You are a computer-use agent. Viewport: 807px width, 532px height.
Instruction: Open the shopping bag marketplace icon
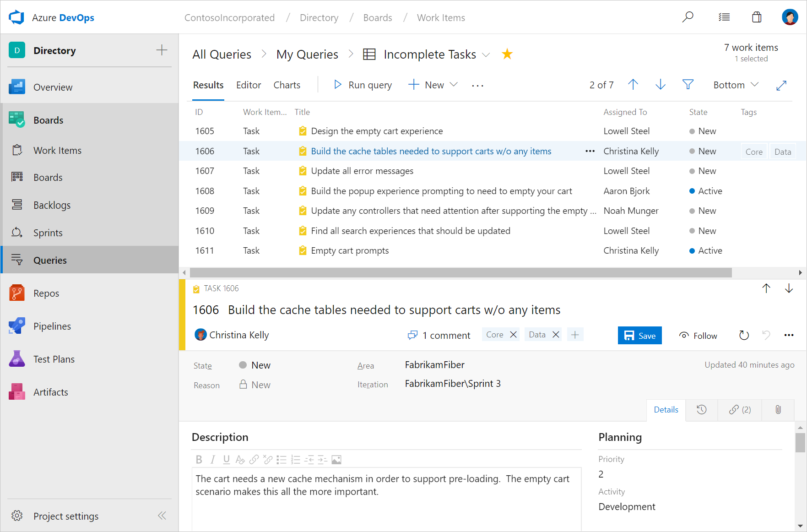click(757, 17)
